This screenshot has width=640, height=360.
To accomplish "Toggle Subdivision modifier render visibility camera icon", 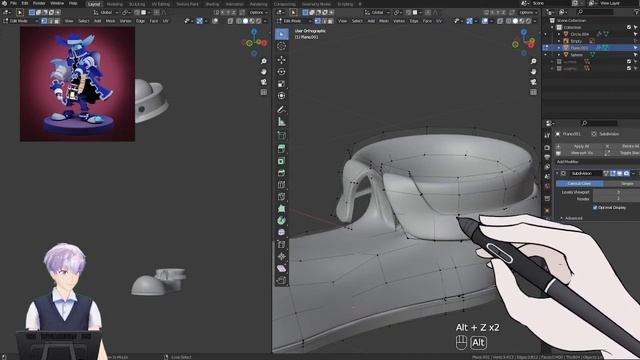I will coord(627,173).
